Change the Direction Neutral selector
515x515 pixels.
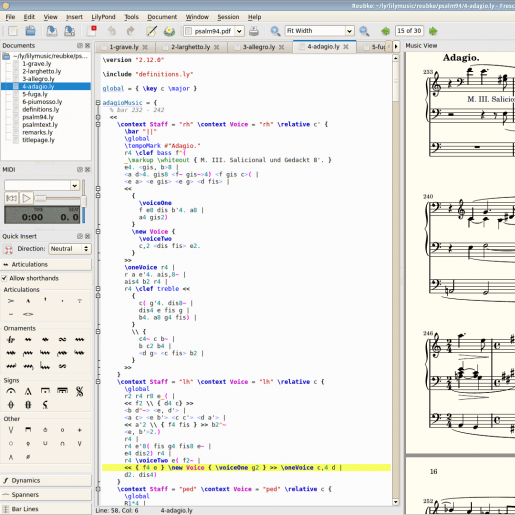(70, 249)
